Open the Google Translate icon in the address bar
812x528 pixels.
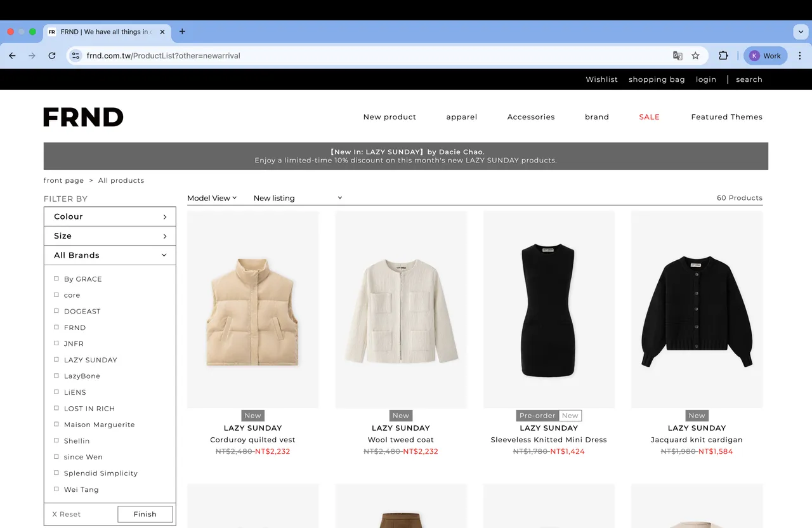[x=678, y=56]
